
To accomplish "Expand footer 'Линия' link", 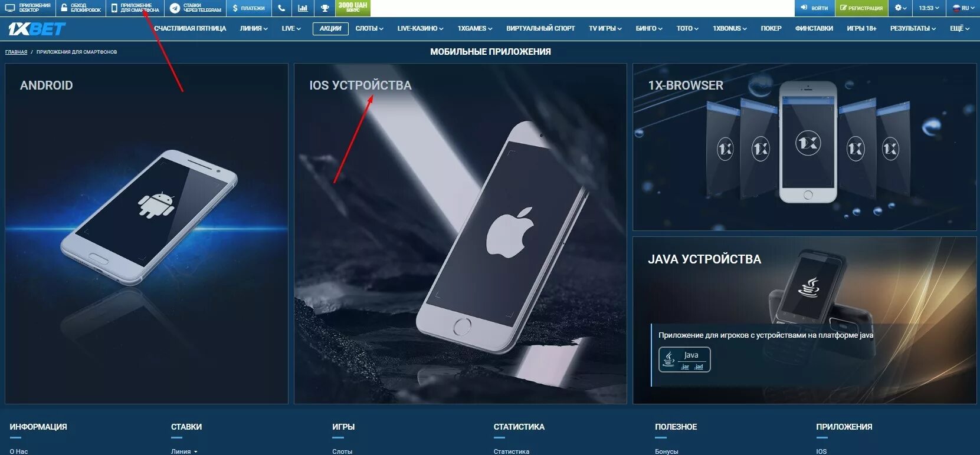I will tap(184, 451).
